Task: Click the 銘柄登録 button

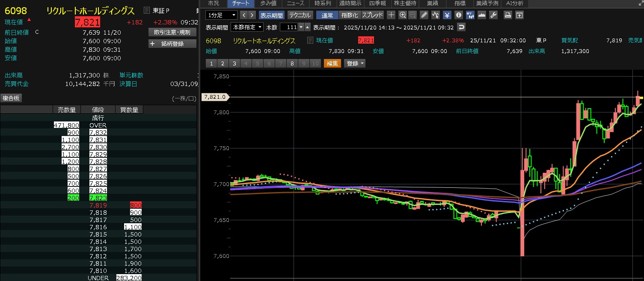Action: [172, 44]
